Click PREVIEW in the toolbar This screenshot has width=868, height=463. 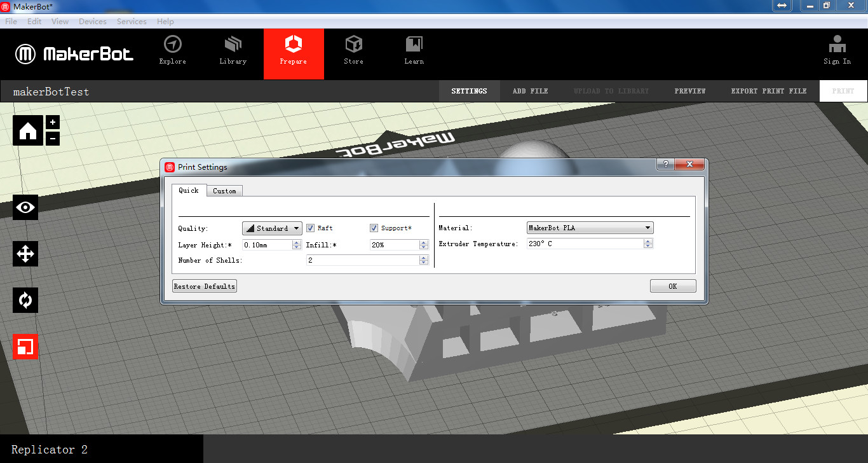click(x=690, y=91)
